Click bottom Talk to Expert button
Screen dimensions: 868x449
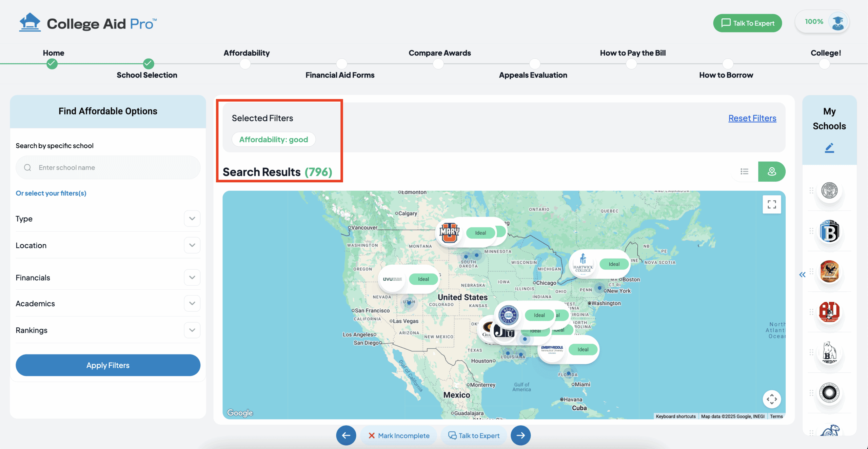click(473, 436)
